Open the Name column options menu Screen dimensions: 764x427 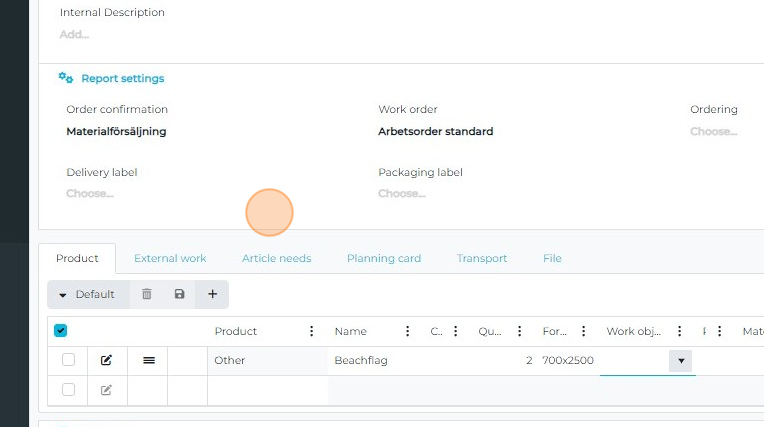coord(407,331)
